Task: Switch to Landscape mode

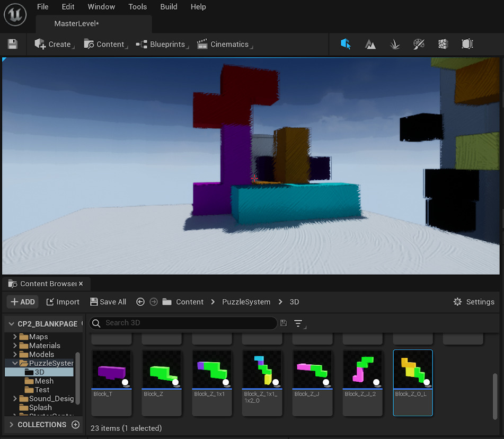Action: pyautogui.click(x=370, y=45)
